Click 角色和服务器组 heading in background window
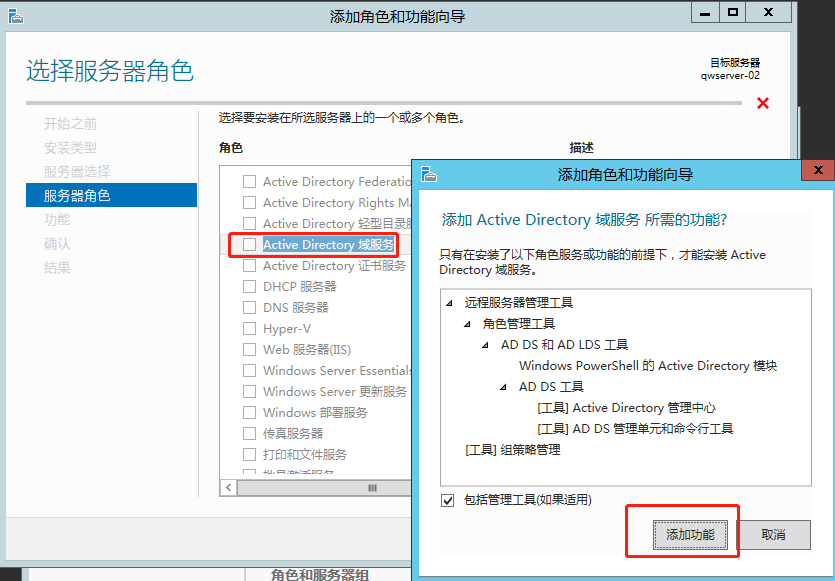The image size is (835, 581). tap(320, 575)
